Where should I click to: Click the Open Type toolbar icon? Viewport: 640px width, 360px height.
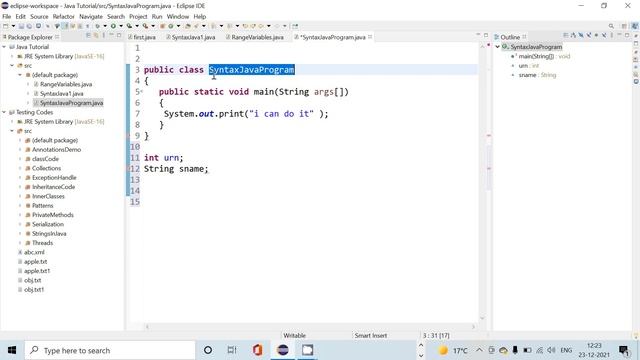tap(187, 26)
